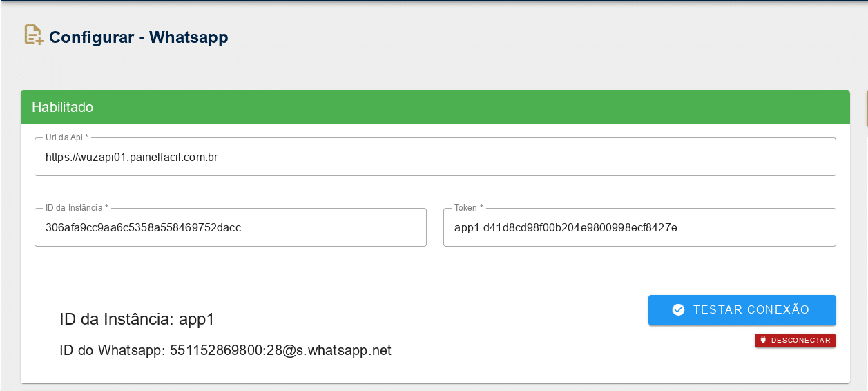Click the plug icon on Desconectar
The height and width of the screenshot is (391, 868).
point(763,340)
